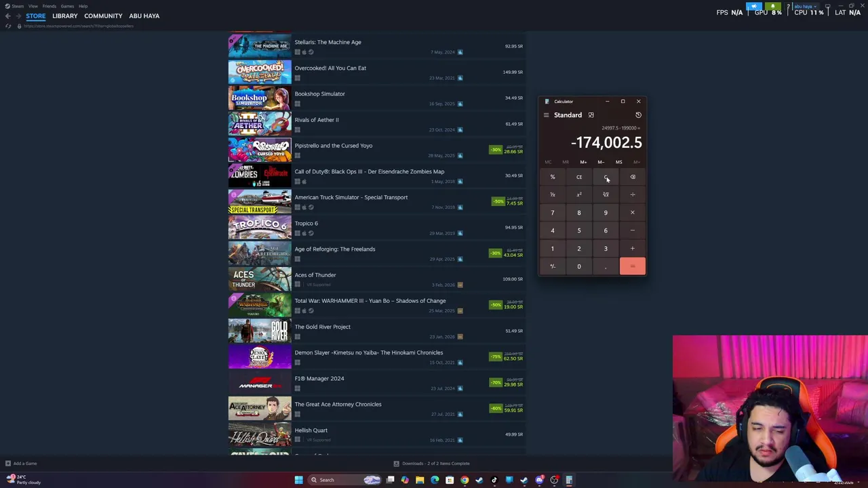Image resolution: width=868 pixels, height=488 pixels.
Task: Click the square root key
Action: [606, 195]
